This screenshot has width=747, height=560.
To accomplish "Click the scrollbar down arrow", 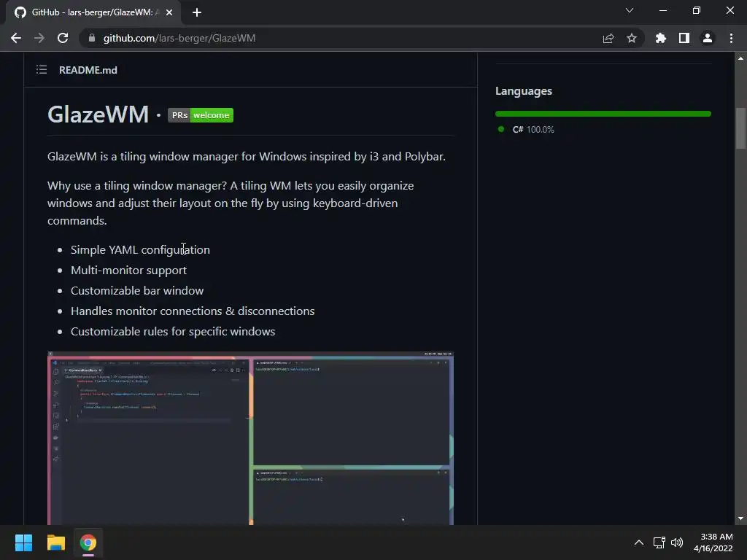I will click(740, 518).
